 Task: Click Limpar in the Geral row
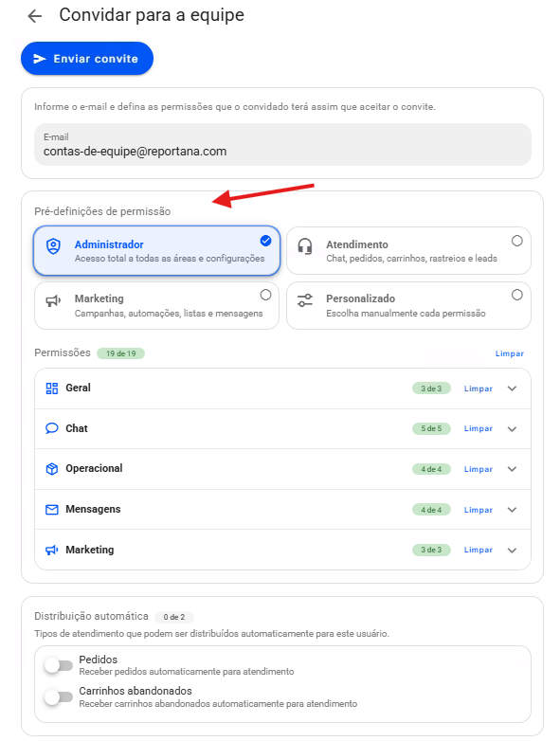[x=479, y=389]
